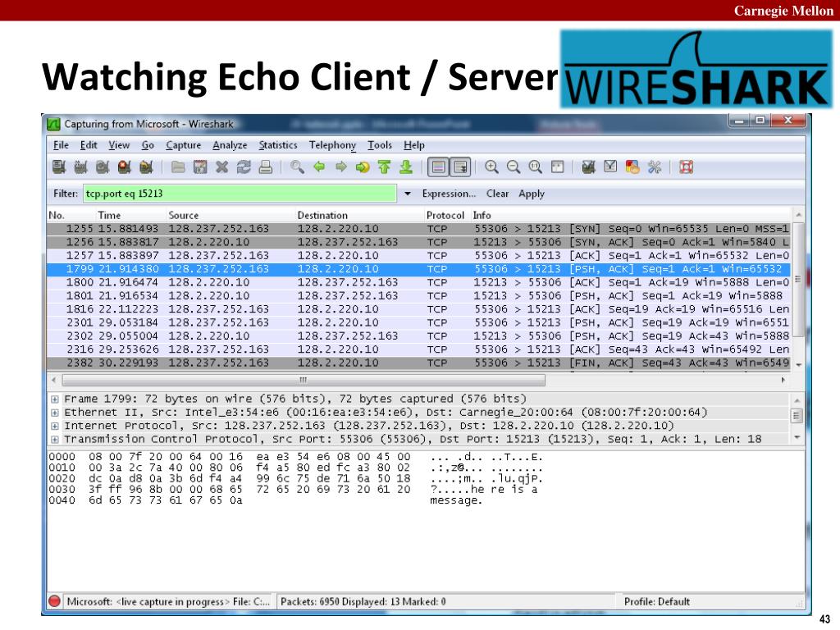This screenshot has width=840, height=630.
Task: Go forward in packet history
Action: click(x=340, y=167)
